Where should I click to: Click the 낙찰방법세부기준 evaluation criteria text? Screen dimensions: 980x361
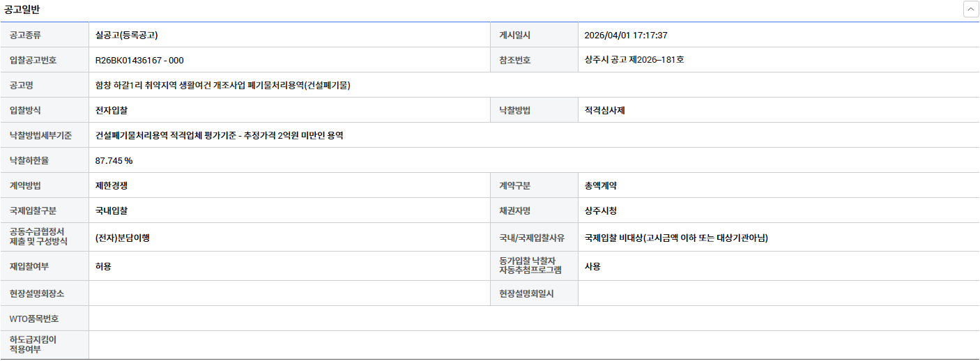tap(219, 136)
